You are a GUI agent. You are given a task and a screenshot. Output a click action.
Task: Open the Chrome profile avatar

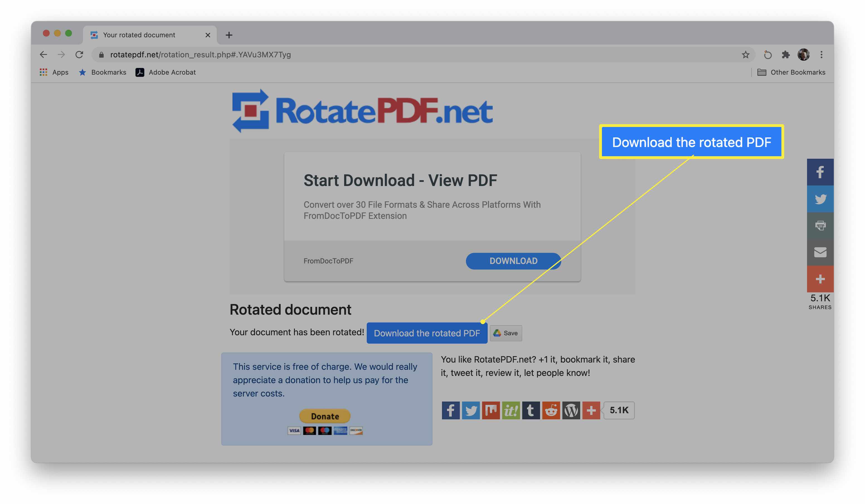803,55
